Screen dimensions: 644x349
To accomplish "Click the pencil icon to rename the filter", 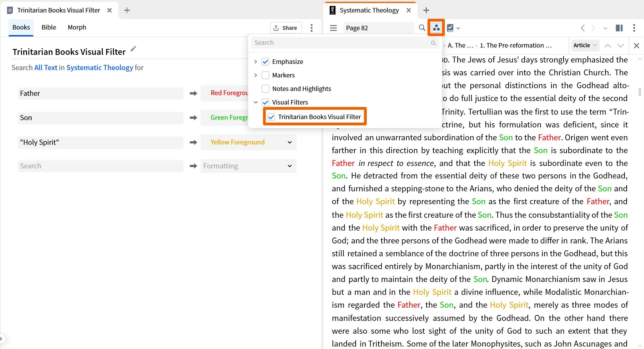I will click(x=133, y=49).
